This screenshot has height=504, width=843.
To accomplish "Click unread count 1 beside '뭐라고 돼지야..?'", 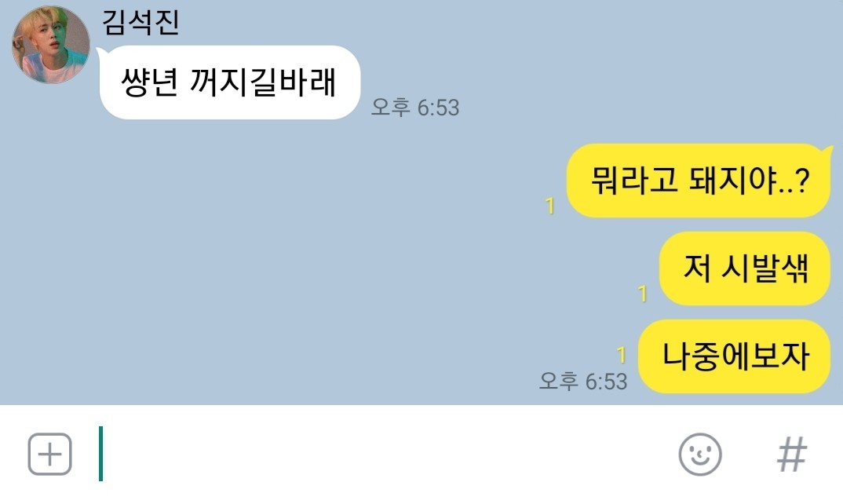I will (x=549, y=206).
